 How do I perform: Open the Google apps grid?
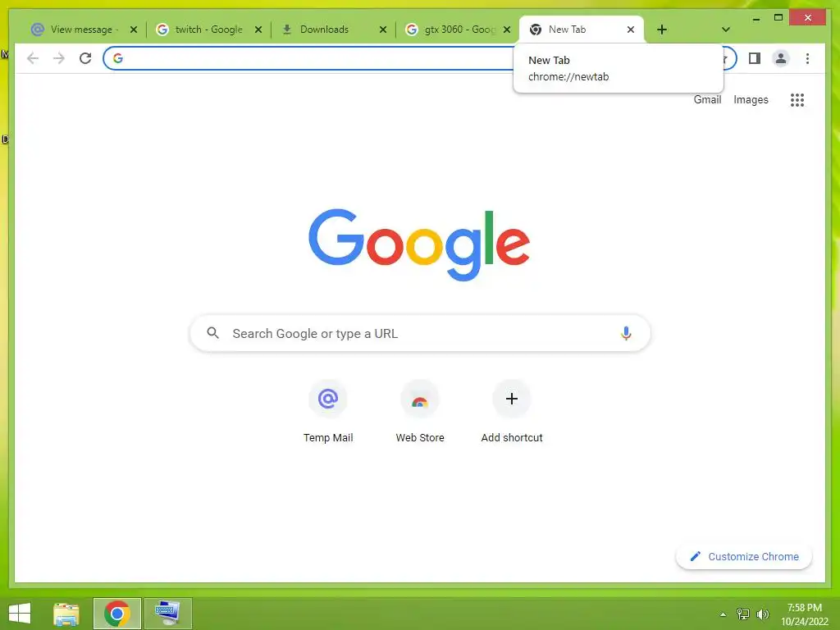(x=797, y=99)
